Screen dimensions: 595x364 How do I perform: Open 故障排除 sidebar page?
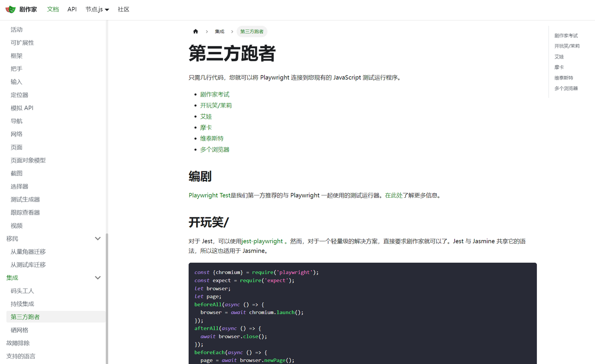(x=18, y=343)
